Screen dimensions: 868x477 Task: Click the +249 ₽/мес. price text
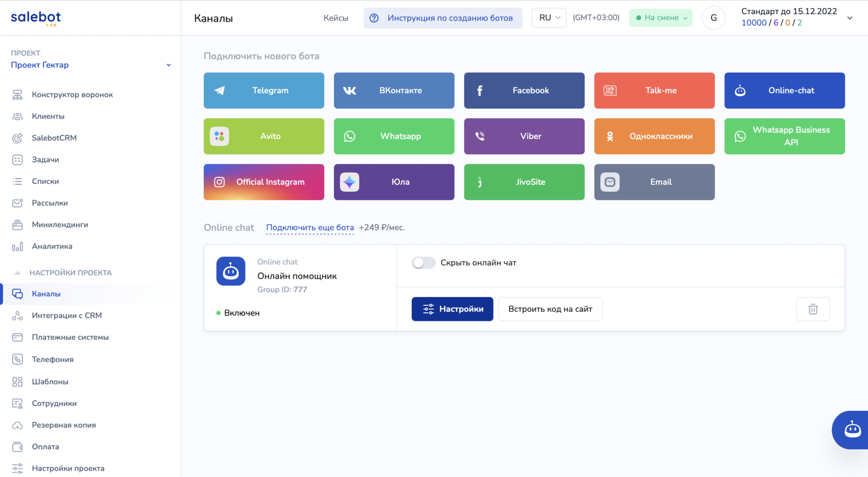click(x=382, y=228)
